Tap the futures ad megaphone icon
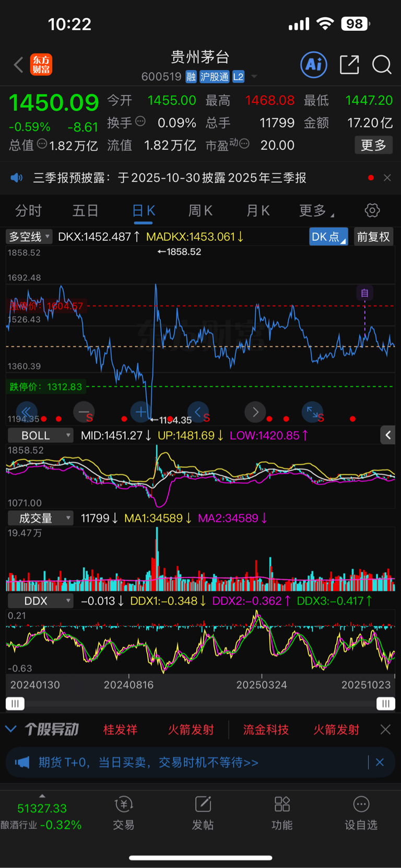 [22, 763]
